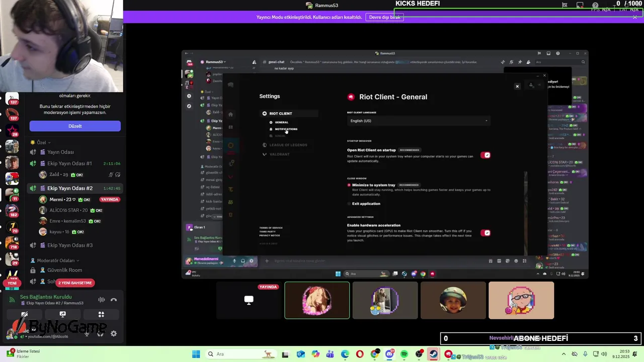Open the voice connection signal icon
The width and height of the screenshot is (644, 362).
pyautogui.click(x=12, y=300)
